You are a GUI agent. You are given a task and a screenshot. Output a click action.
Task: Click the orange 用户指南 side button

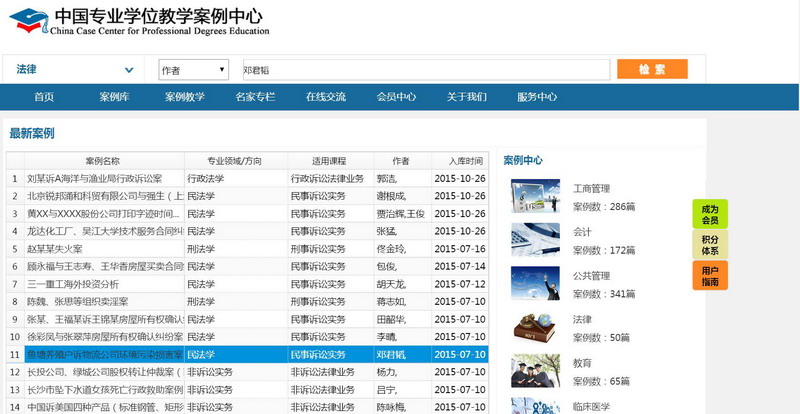point(709,276)
